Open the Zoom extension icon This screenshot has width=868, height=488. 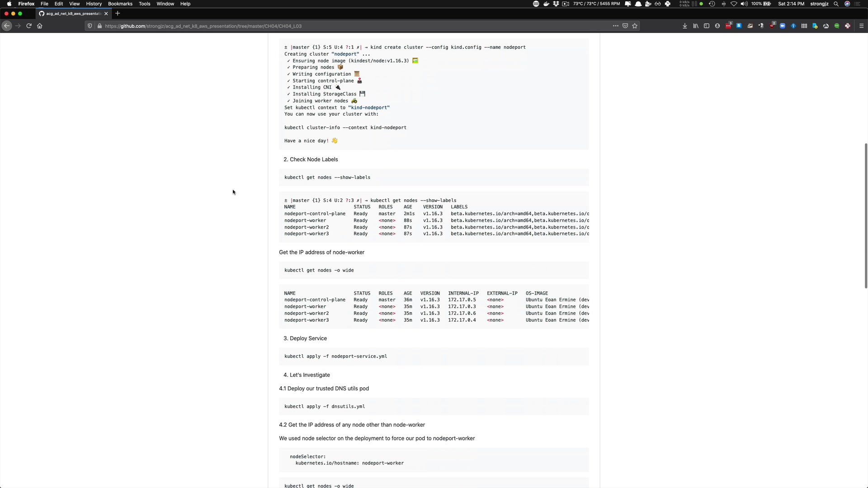pos(783,26)
